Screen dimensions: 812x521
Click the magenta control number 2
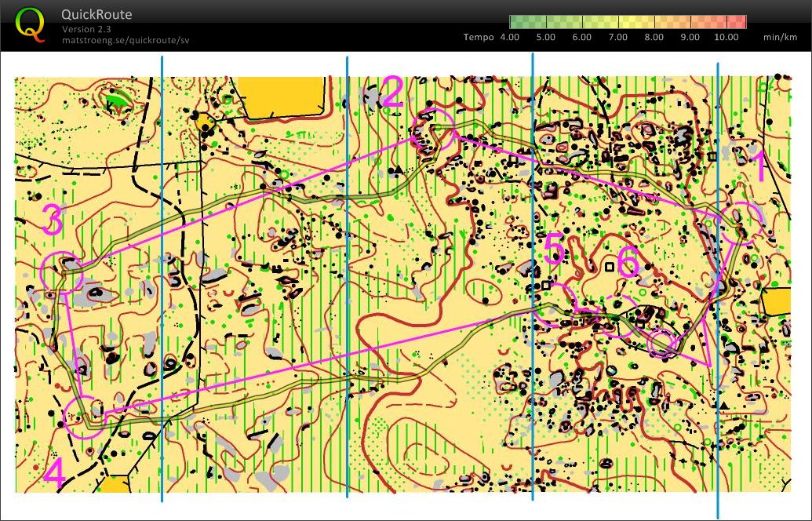tap(392, 92)
